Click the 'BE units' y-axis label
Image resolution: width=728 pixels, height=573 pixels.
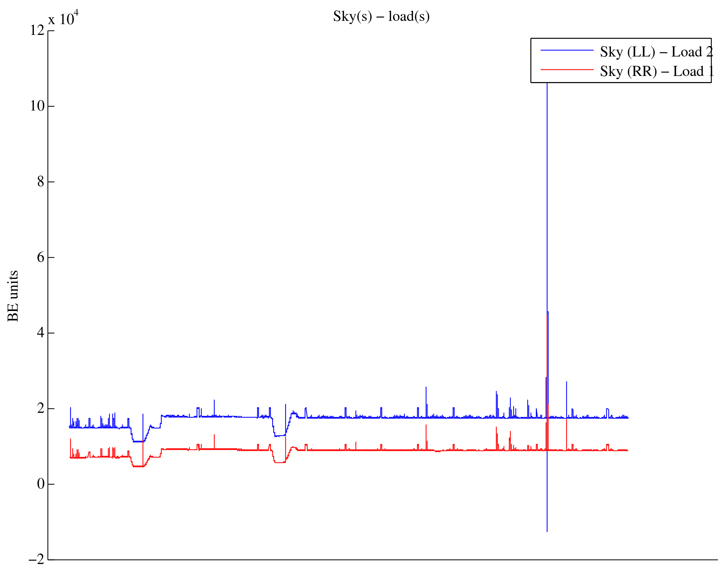click(13, 296)
